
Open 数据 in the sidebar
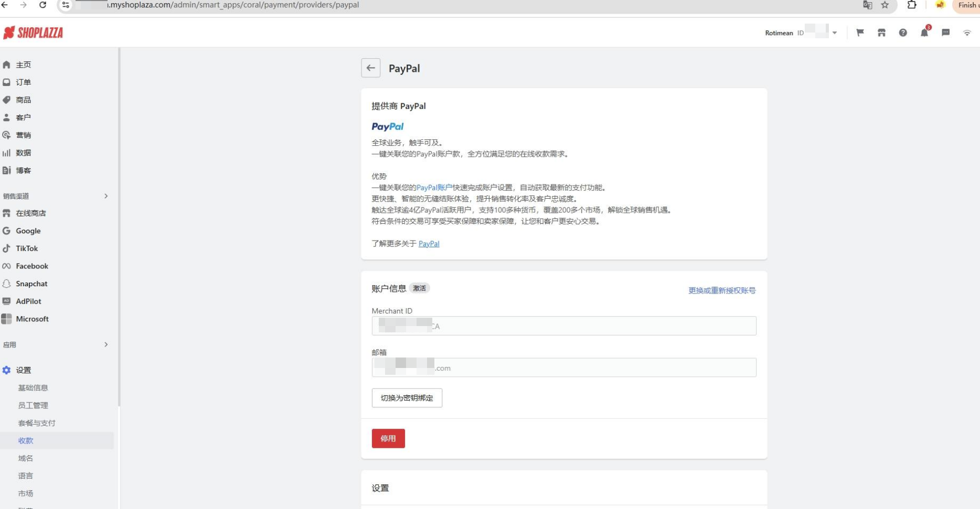pos(24,153)
